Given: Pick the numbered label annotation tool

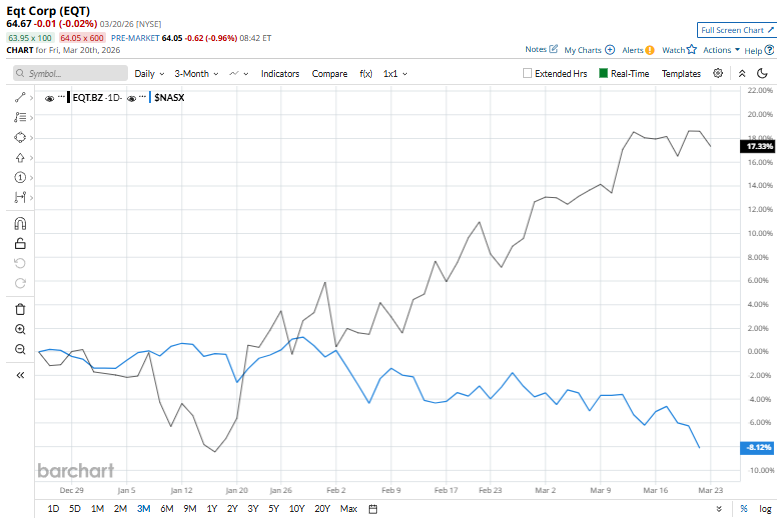Looking at the screenshot, I should tap(20, 177).
